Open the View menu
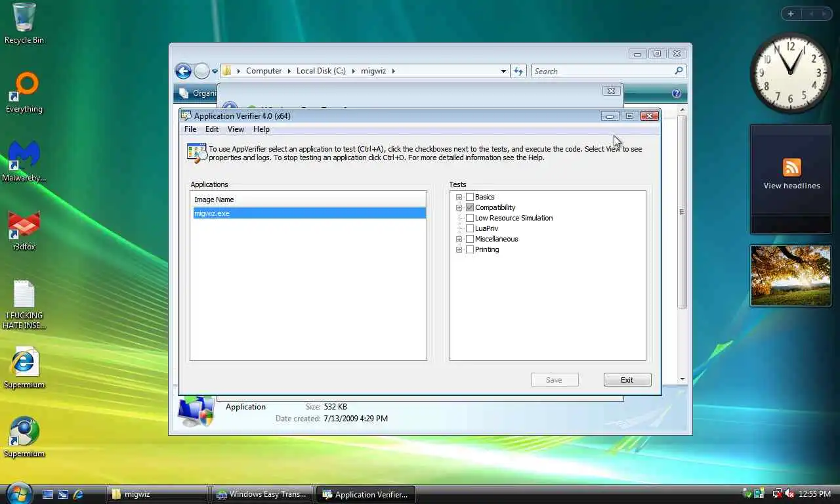This screenshot has width=840, height=504. tap(236, 129)
